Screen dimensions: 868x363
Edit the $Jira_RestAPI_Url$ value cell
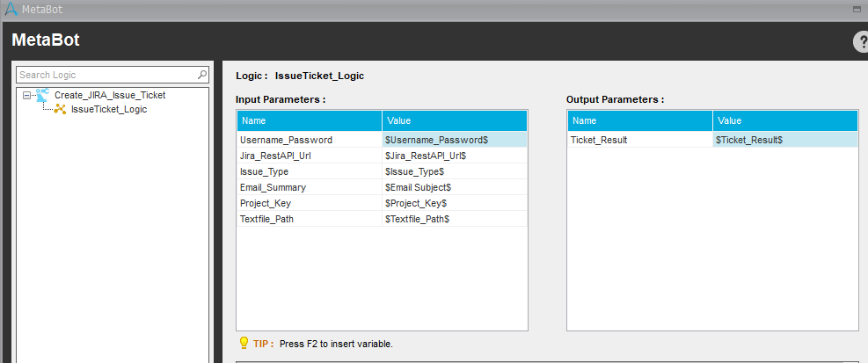(x=454, y=156)
